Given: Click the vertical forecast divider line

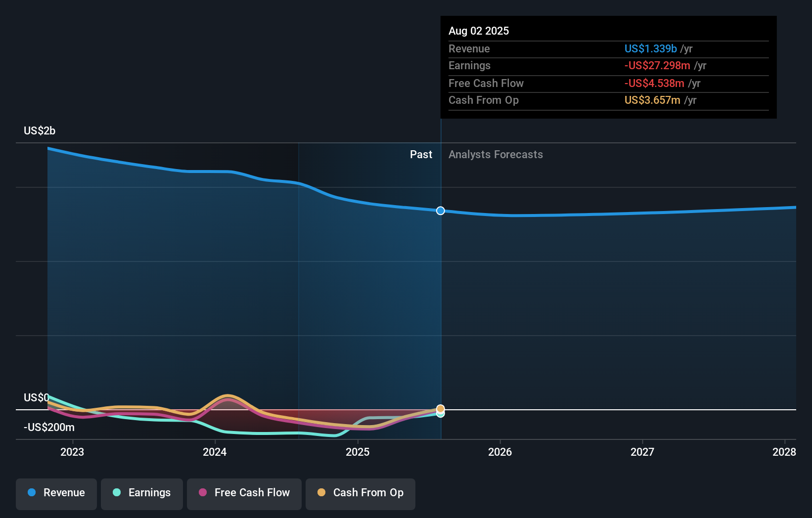Looking at the screenshot, I should tap(440, 297).
